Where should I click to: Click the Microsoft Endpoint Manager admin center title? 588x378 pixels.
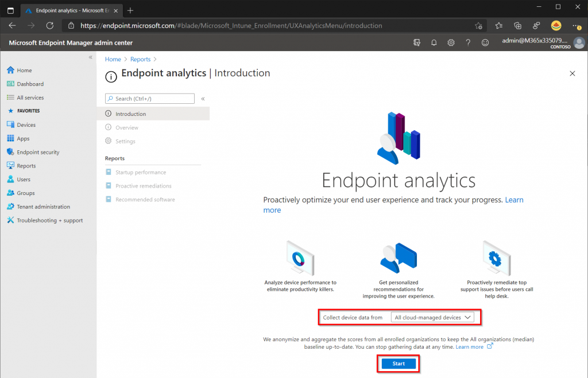[71, 42]
